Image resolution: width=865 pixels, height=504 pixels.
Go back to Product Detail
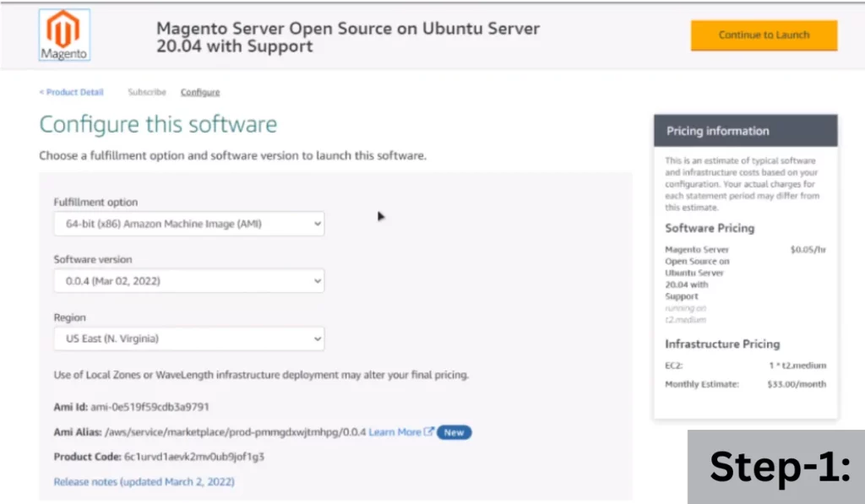point(71,92)
